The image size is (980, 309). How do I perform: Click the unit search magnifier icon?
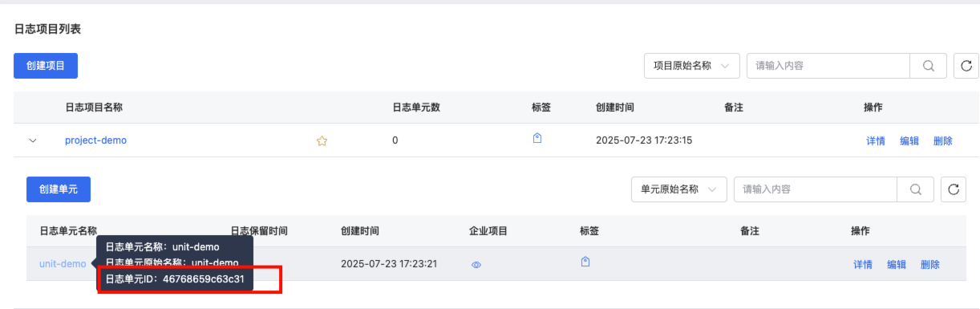coord(916,189)
